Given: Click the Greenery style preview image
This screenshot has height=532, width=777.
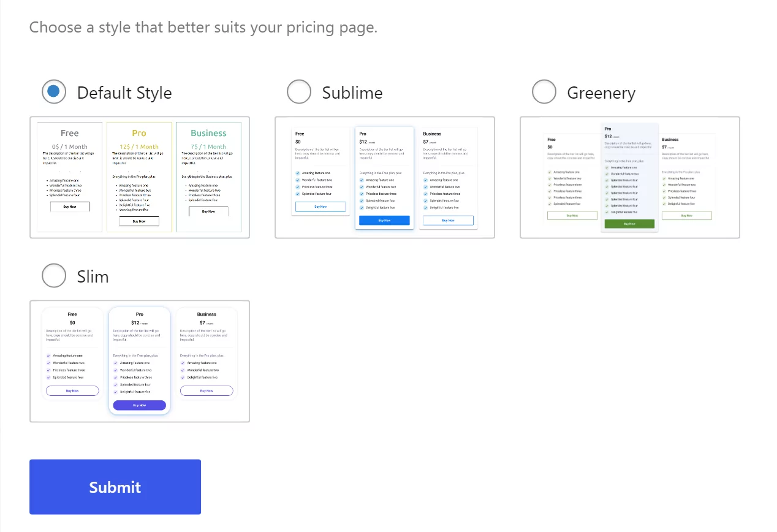Looking at the screenshot, I should (x=630, y=177).
